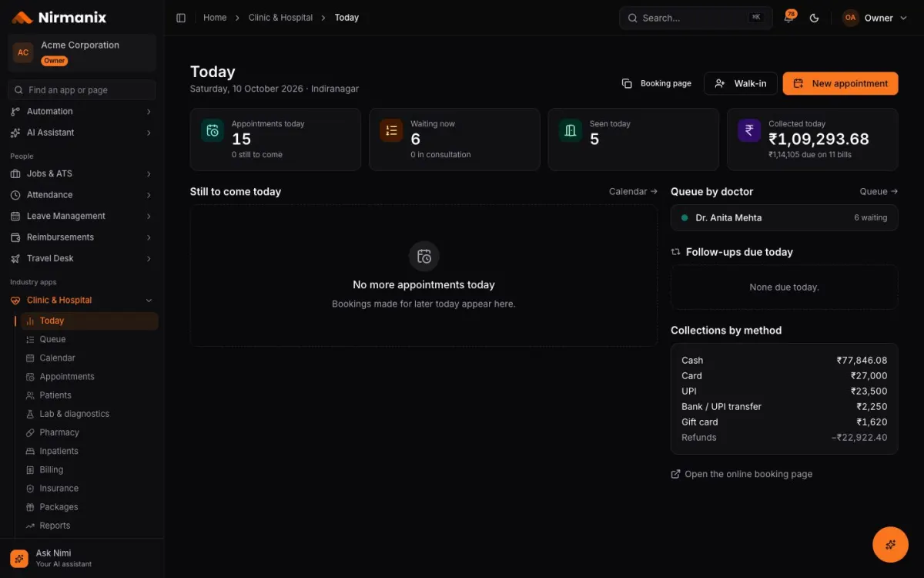Click the Waiting now queue icon
Viewport: 924px width, 578px height.
click(x=391, y=130)
